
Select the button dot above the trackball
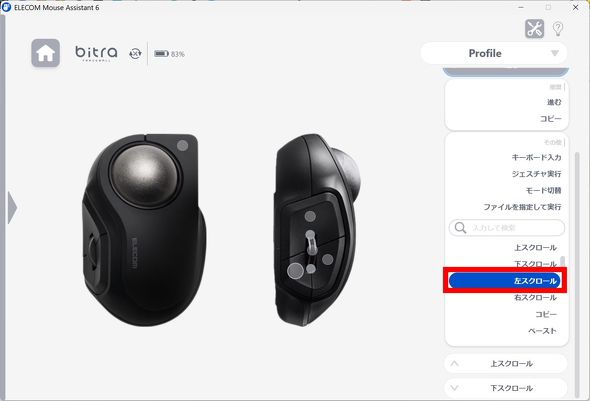[182, 145]
